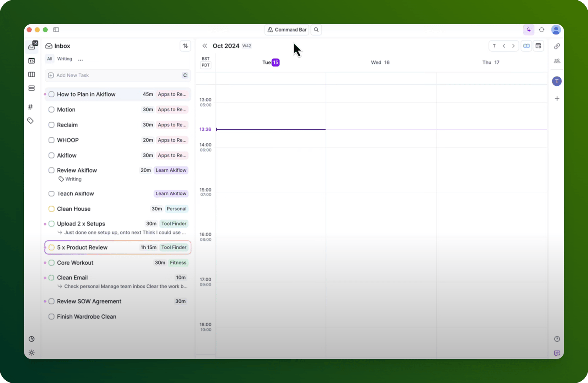This screenshot has height=383, width=588.
Task: Mark Clean House as done
Action: point(52,209)
